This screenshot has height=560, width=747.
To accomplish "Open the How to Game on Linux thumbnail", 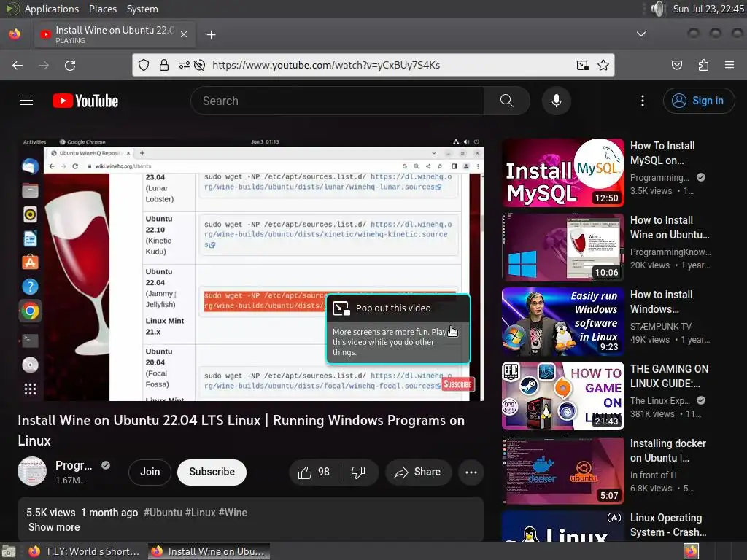I will click(x=562, y=396).
